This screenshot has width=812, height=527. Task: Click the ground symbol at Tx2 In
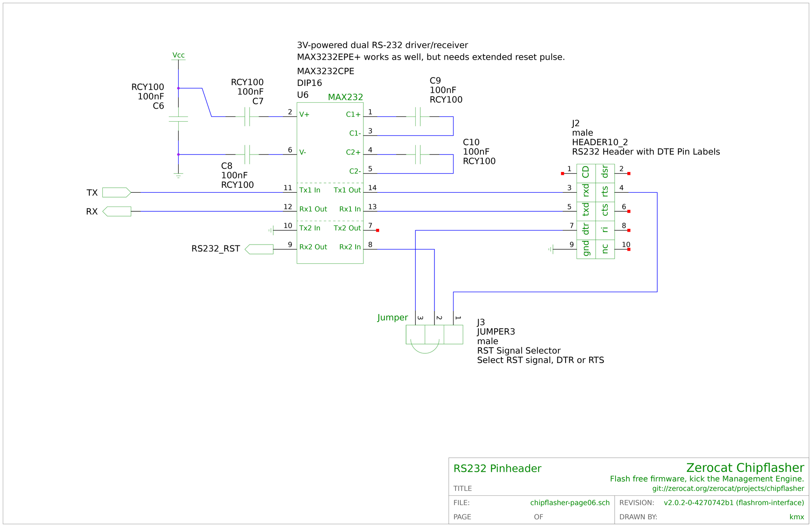(x=271, y=230)
